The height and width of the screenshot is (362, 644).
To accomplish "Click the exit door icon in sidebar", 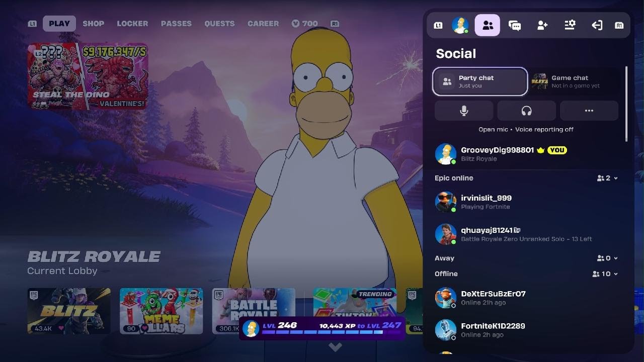I will [597, 25].
